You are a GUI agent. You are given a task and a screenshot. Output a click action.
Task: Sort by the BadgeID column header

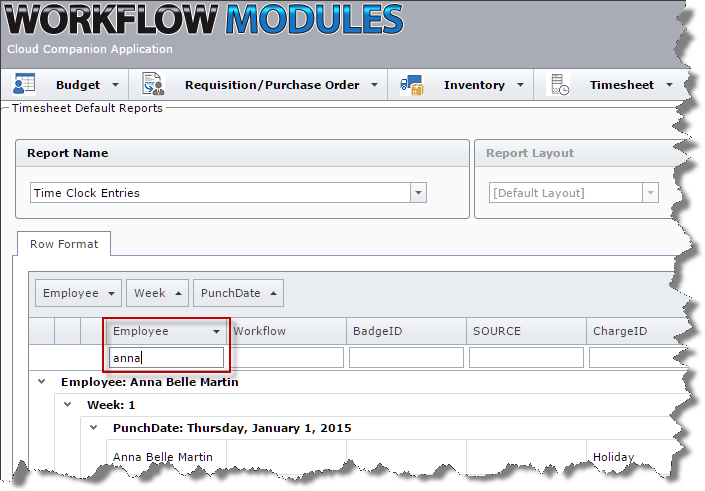pyautogui.click(x=406, y=331)
